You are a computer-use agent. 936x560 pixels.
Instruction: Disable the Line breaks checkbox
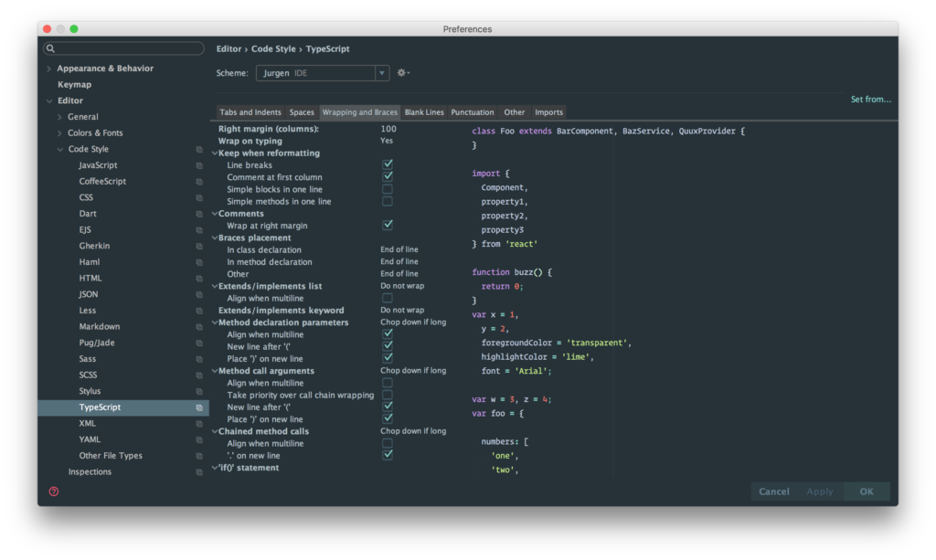(388, 165)
